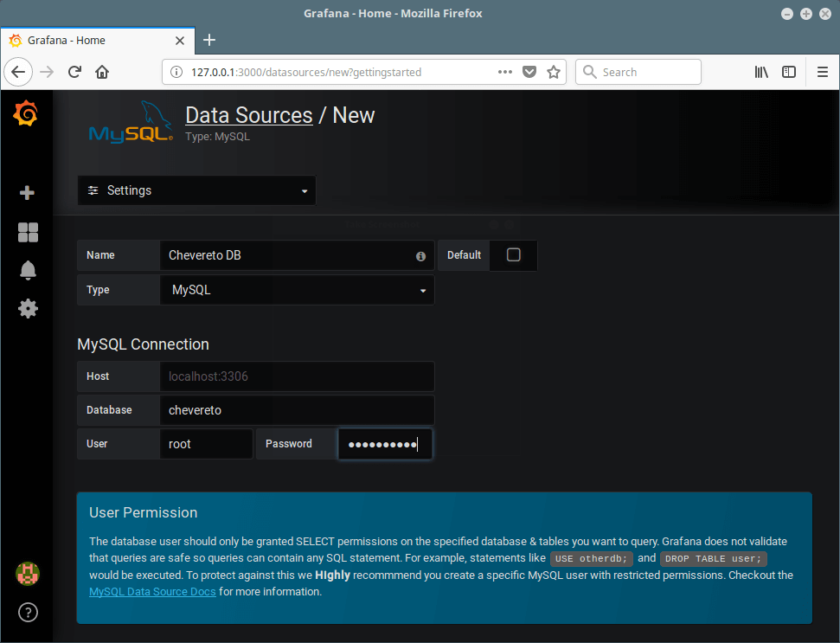The image size is (840, 643).
Task: Select the Grafana - Home browser tab
Action: (95, 40)
